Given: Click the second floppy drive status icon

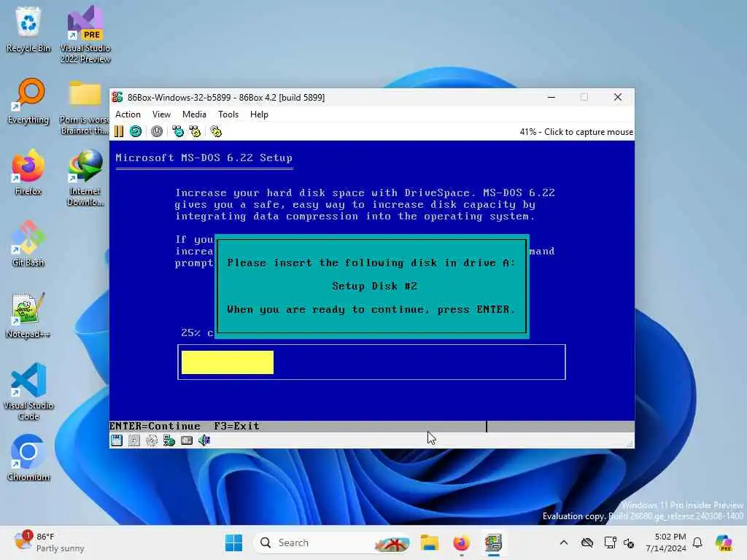Looking at the screenshot, I should (134, 440).
